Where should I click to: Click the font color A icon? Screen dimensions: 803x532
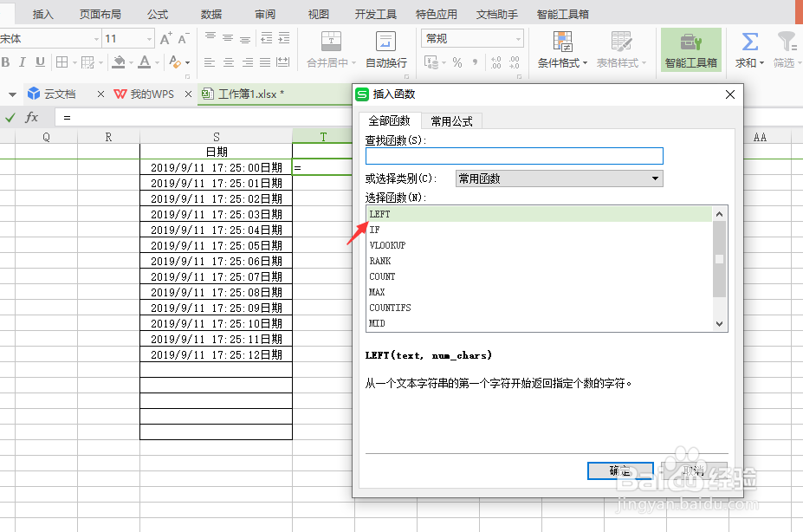145,62
